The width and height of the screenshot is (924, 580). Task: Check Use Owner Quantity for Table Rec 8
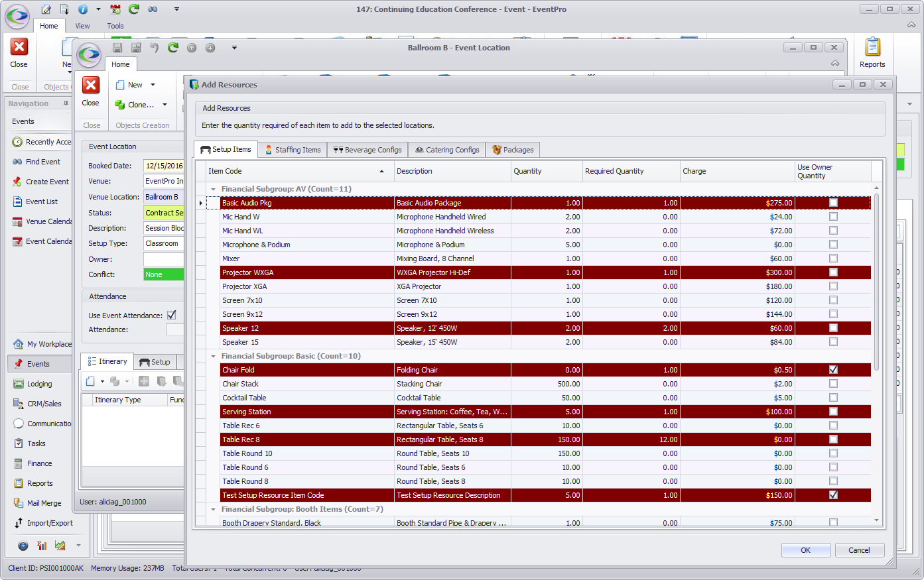[x=833, y=439]
